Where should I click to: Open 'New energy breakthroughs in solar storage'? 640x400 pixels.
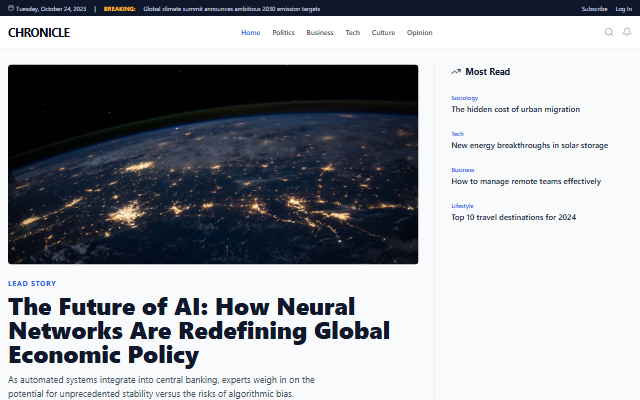click(529, 145)
